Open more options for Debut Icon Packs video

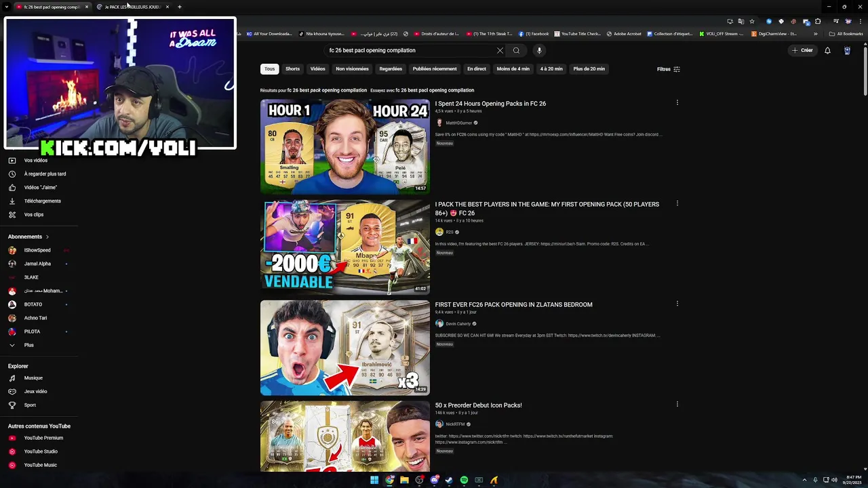pyautogui.click(x=677, y=404)
